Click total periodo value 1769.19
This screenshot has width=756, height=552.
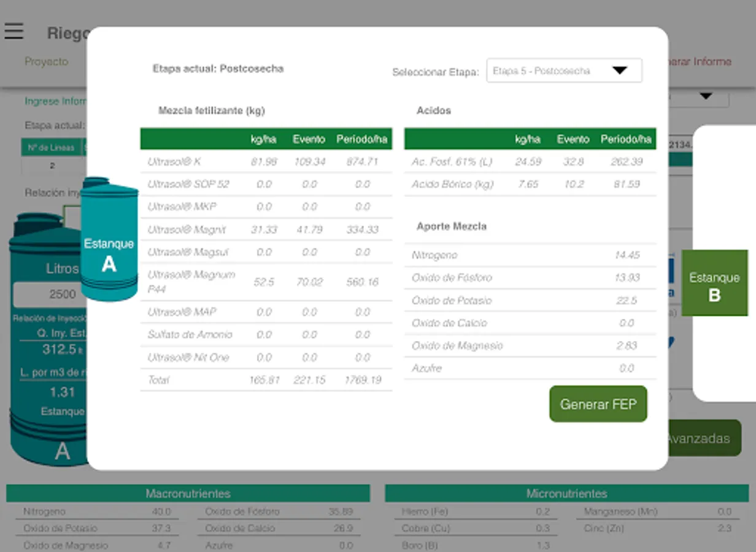[x=363, y=380]
